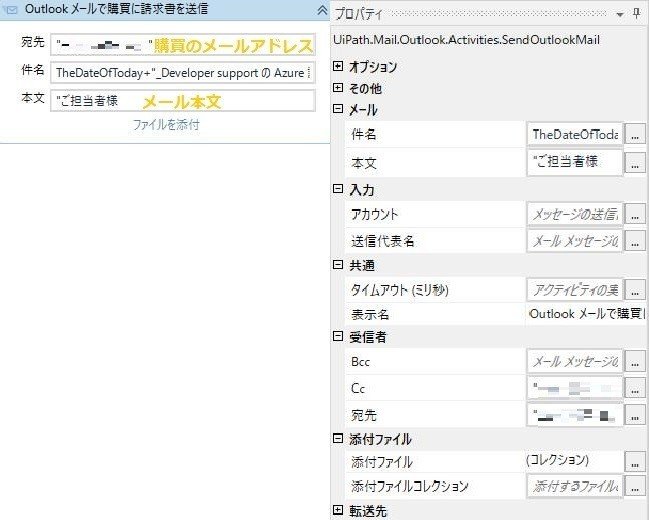This screenshot has height=520, width=649.
Task: Open expression editor for アカウント property
Action: click(635, 214)
